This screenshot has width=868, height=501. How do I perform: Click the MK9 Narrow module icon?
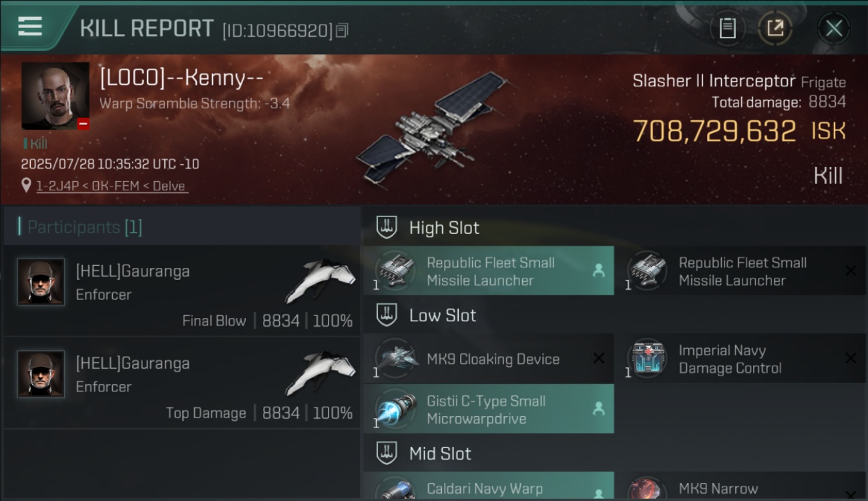646,489
